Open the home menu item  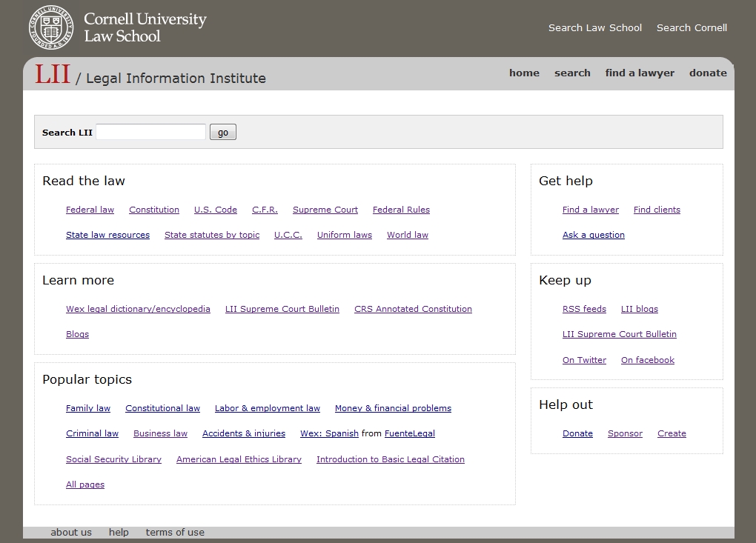[524, 73]
